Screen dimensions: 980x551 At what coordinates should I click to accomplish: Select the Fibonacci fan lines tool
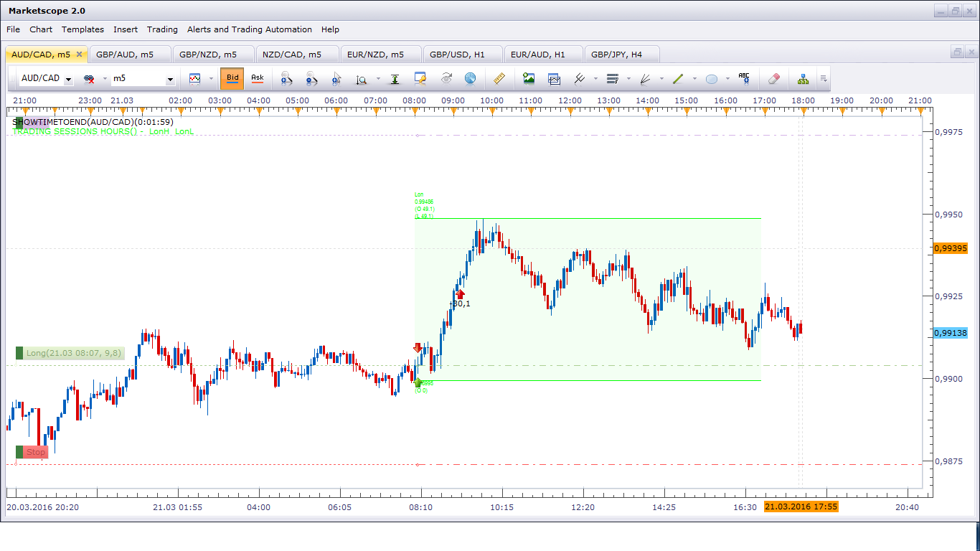tap(645, 78)
